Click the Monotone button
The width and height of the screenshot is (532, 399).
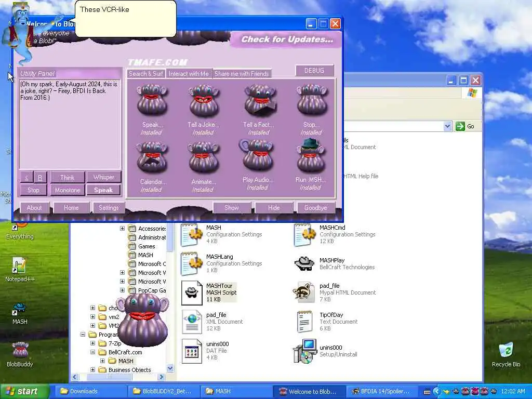(x=67, y=190)
